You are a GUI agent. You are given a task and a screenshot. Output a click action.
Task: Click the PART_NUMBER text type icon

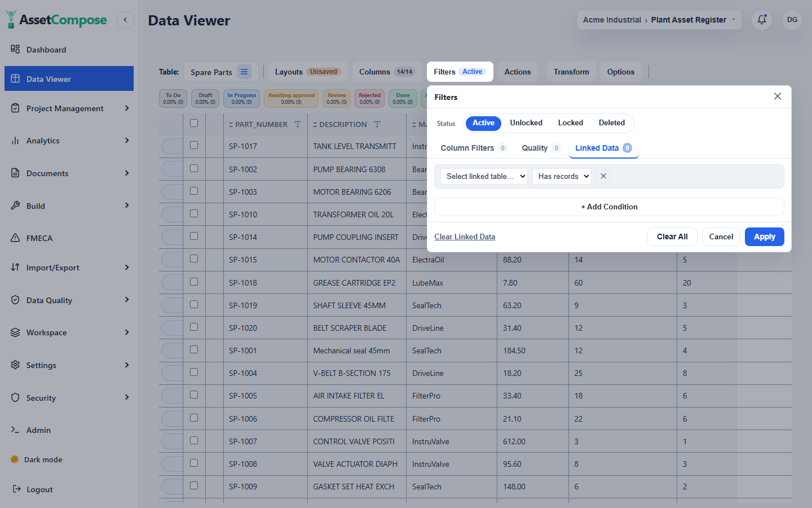pyautogui.click(x=298, y=124)
